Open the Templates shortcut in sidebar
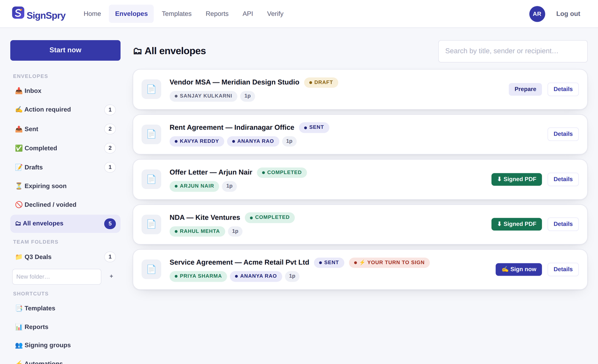 [x=65, y=308]
